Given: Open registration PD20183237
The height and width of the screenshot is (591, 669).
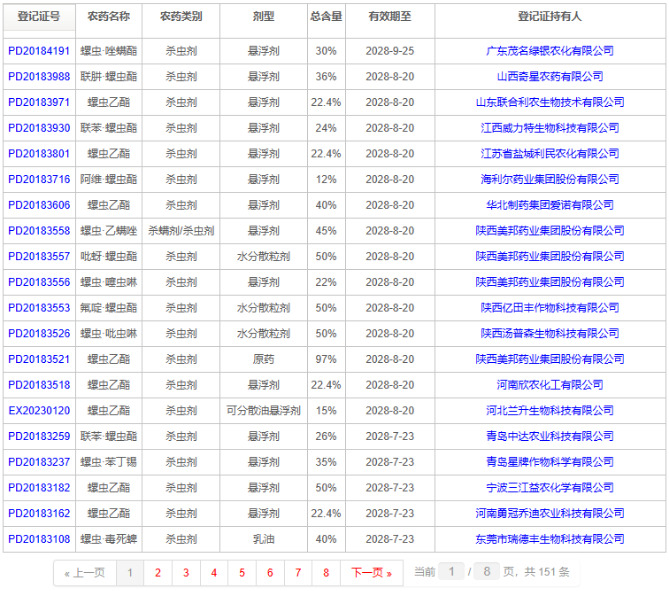Looking at the screenshot, I should coord(39,462).
